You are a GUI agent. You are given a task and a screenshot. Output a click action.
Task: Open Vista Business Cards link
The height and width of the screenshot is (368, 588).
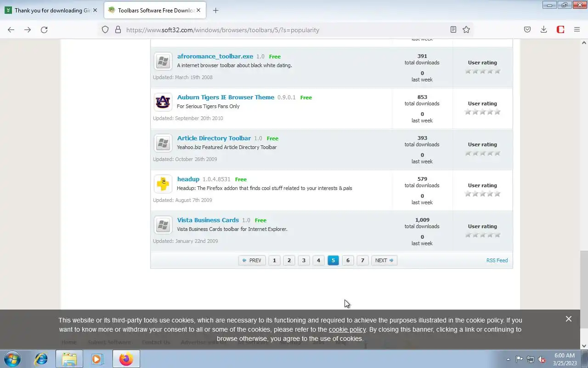(208, 220)
